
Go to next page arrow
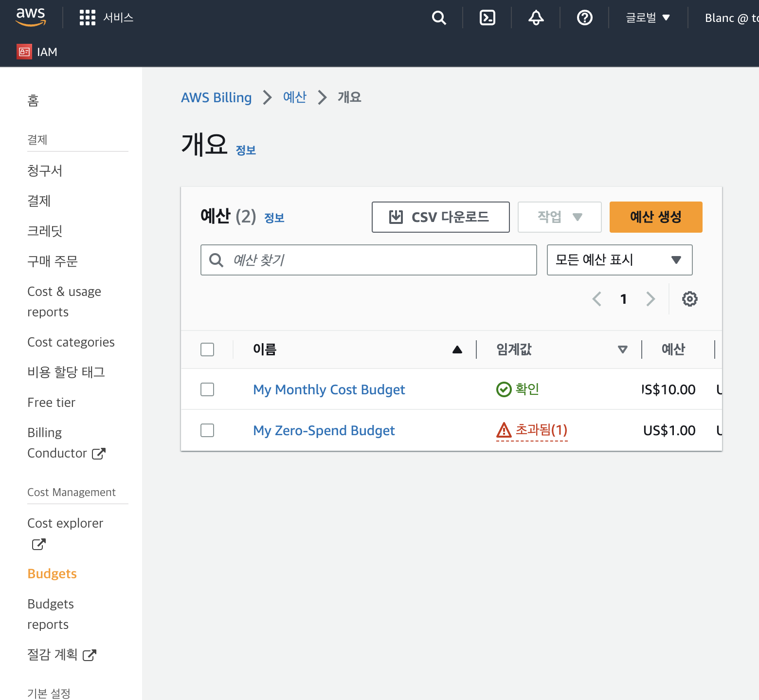pyautogui.click(x=651, y=299)
